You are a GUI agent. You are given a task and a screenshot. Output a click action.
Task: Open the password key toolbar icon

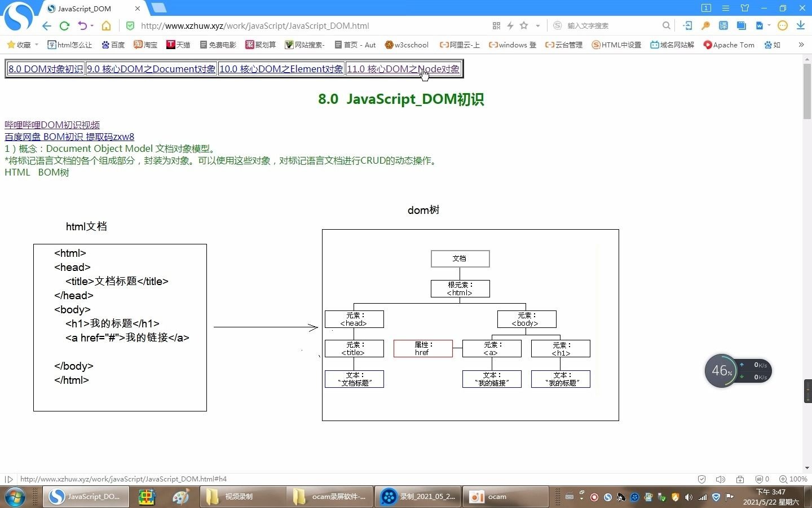(x=705, y=26)
